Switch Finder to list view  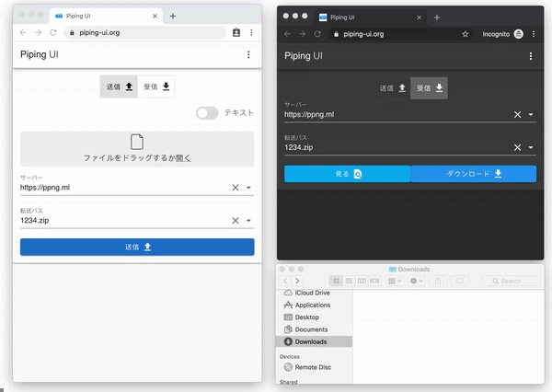349,281
